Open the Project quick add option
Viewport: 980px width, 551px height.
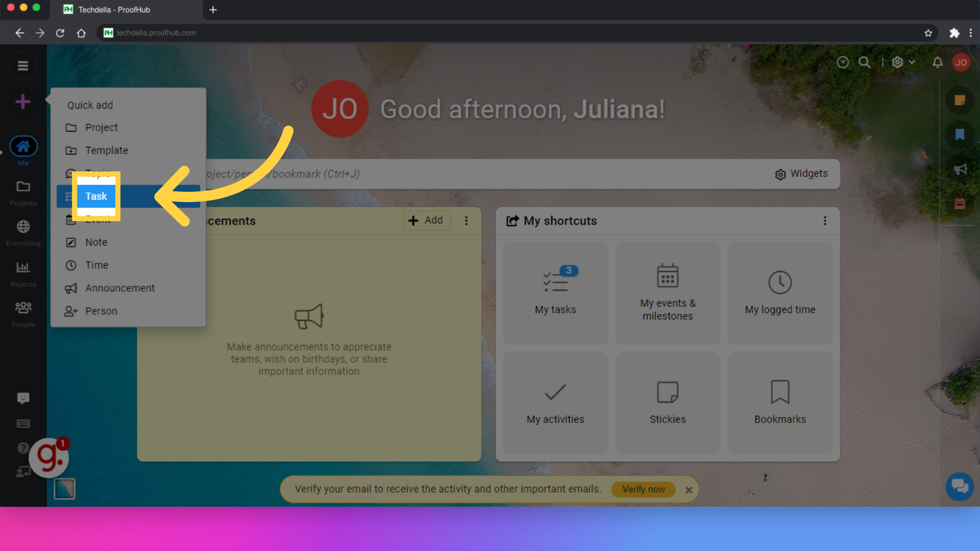tap(101, 127)
